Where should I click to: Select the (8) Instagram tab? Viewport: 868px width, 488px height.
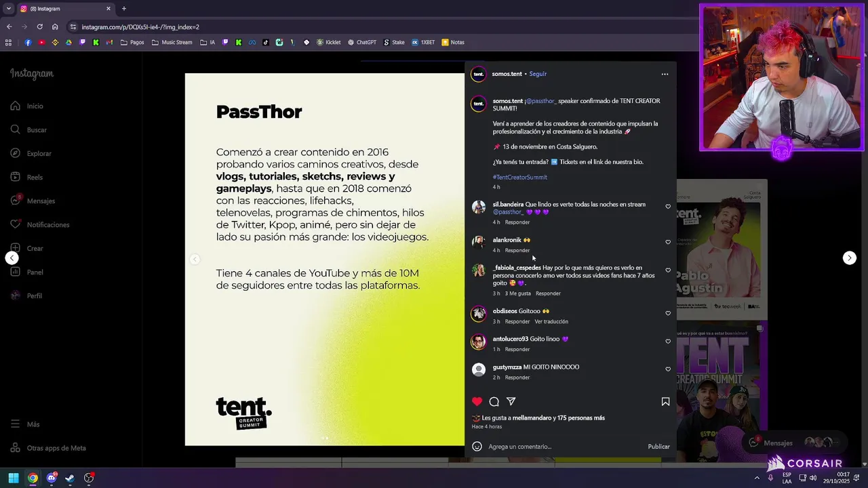tap(66, 9)
